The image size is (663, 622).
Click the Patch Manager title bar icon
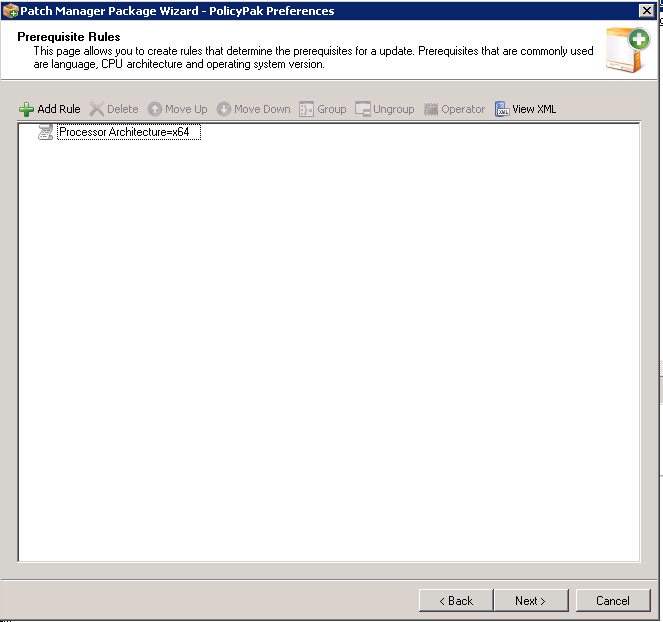point(10,11)
